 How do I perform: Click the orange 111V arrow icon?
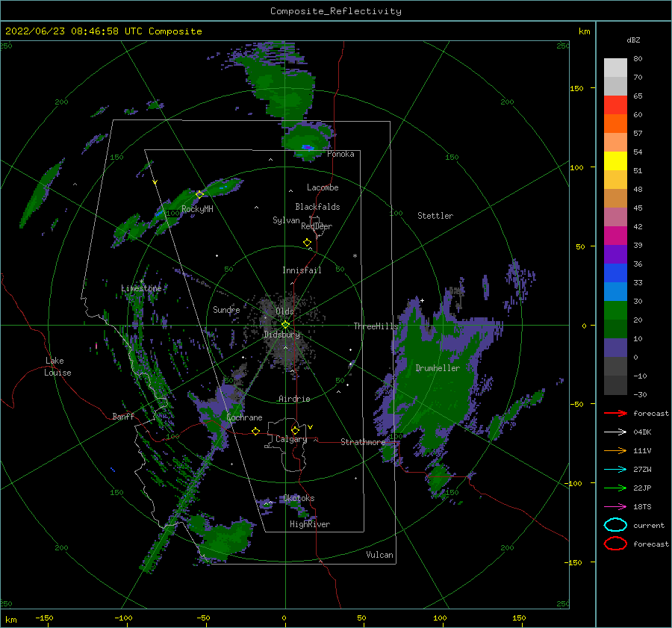[x=615, y=450]
